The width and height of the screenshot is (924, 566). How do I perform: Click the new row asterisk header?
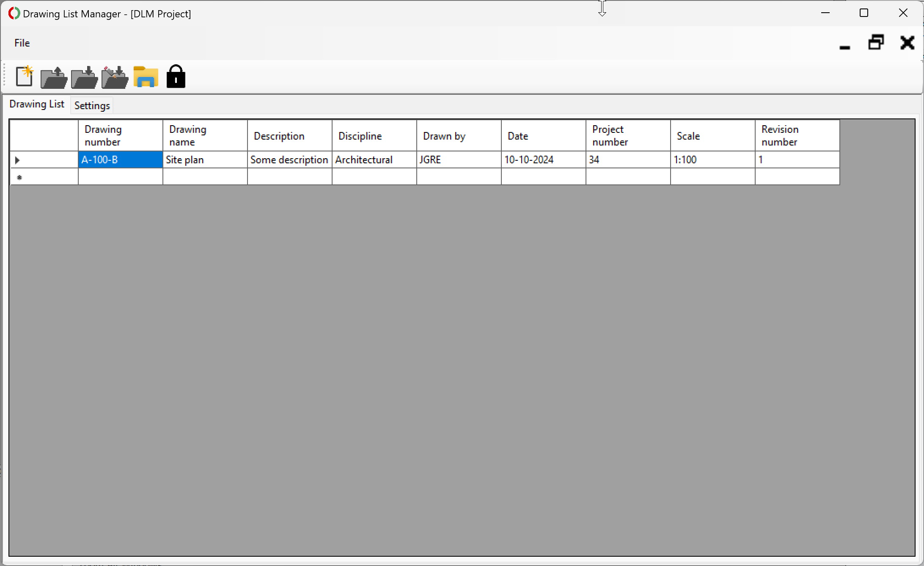point(44,177)
